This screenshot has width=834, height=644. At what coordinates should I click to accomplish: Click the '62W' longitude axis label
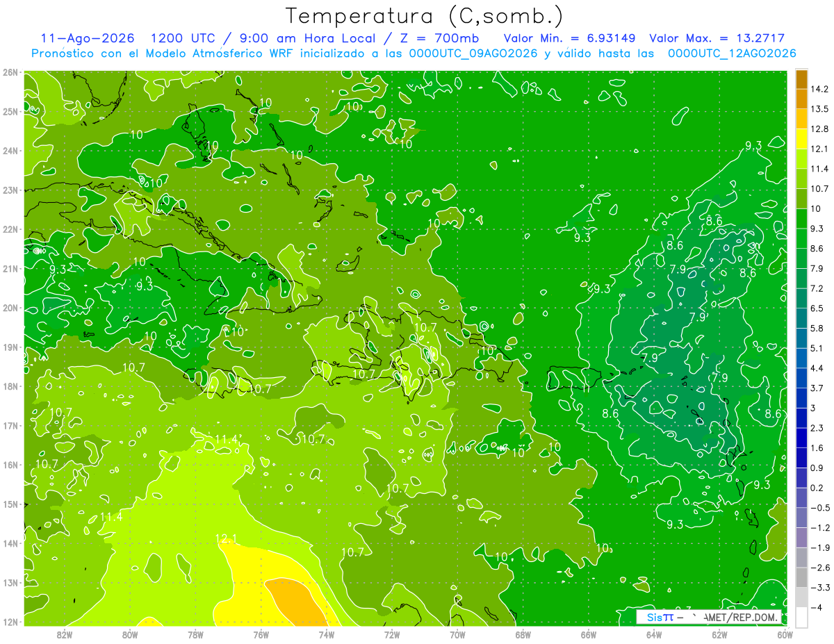[x=720, y=634]
